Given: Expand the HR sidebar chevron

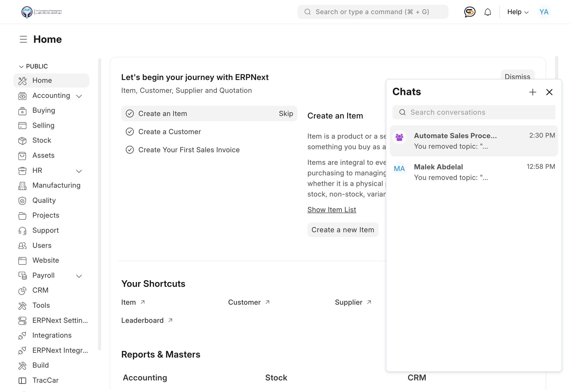Looking at the screenshot, I should coord(79,171).
